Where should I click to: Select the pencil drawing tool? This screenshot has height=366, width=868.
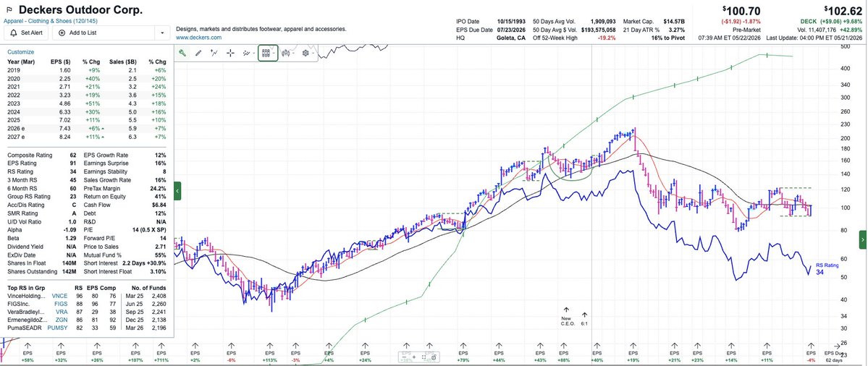coord(198,53)
